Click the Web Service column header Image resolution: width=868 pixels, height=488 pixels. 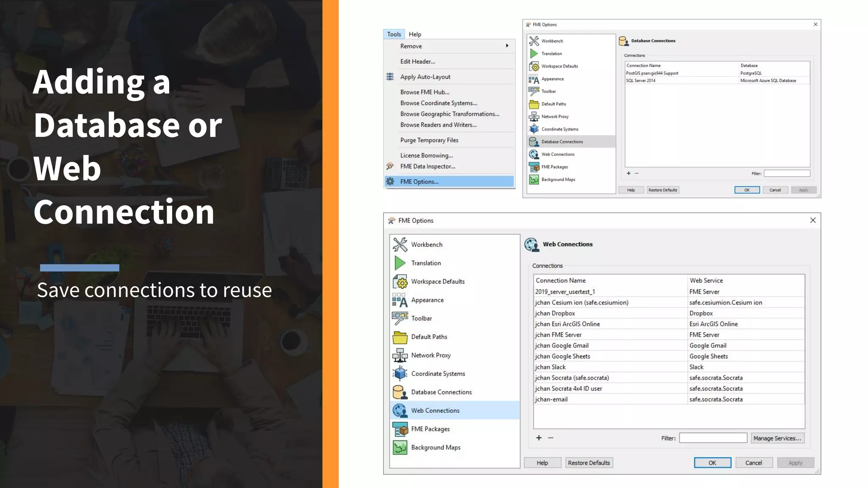point(746,280)
